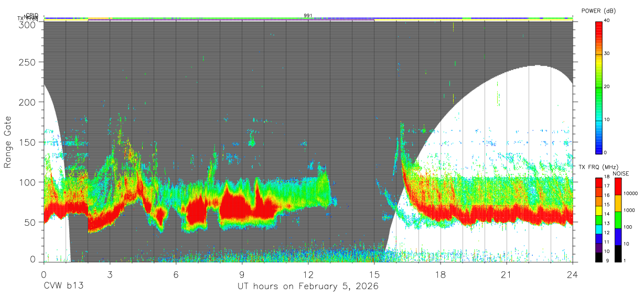This screenshot has width=644, height=297.
Task: Pick the yellow 14–15 MHz swatch in TX FRQ legend
Action: tap(599, 210)
